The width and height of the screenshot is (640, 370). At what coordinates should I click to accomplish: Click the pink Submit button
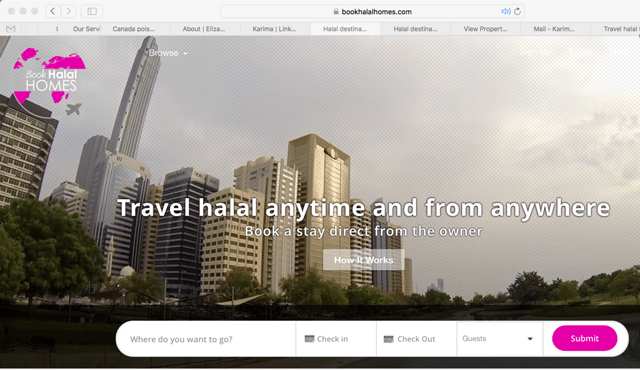pos(584,338)
